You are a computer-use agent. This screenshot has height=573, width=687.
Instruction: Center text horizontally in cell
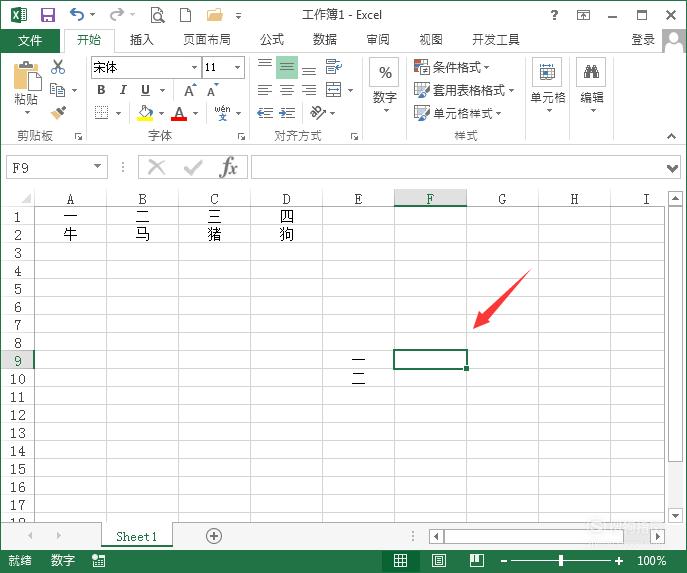pyautogui.click(x=287, y=90)
